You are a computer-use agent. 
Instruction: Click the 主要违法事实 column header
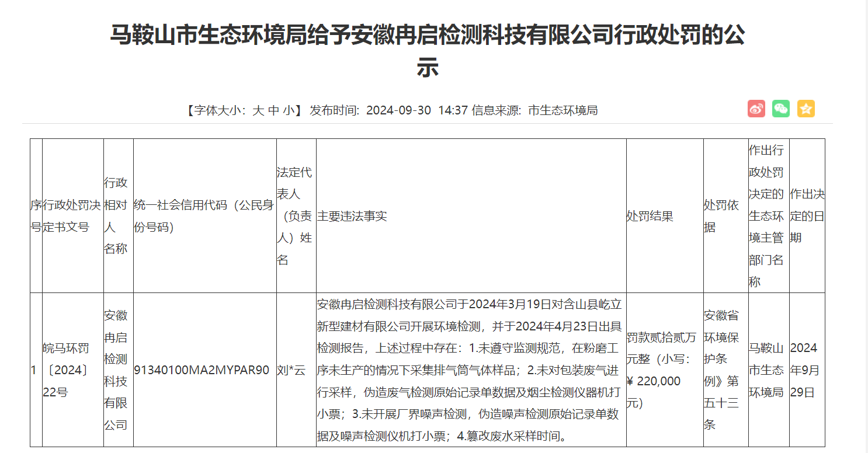tap(471, 216)
